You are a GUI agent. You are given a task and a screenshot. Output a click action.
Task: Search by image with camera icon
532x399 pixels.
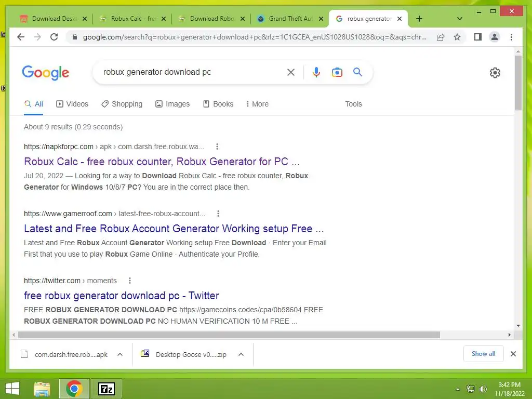click(x=337, y=72)
